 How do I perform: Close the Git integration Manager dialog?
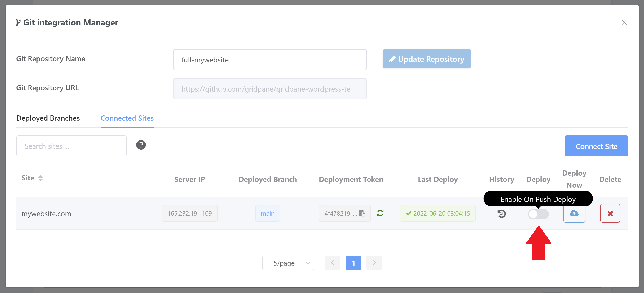(624, 22)
